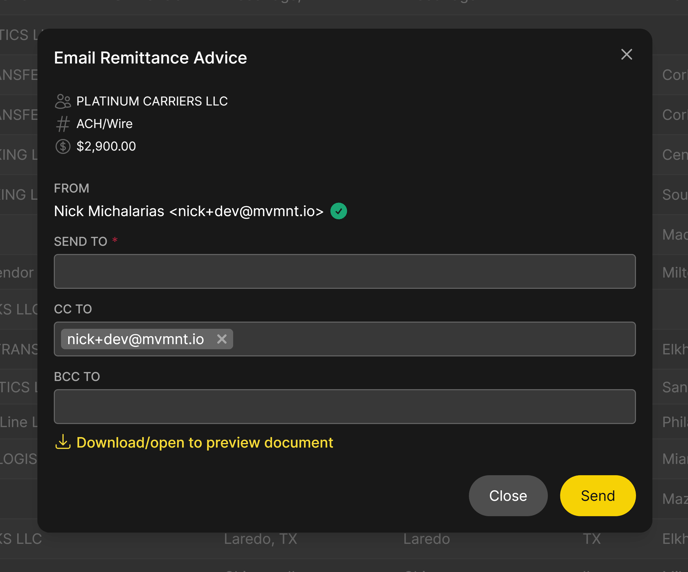The image size is (688, 572).
Task: Focus the BCC TO input field
Action: [344, 407]
